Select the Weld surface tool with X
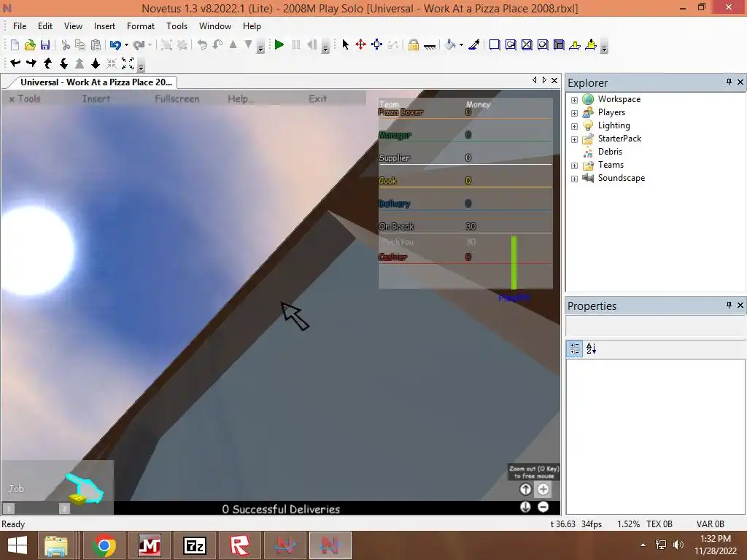 point(527,44)
